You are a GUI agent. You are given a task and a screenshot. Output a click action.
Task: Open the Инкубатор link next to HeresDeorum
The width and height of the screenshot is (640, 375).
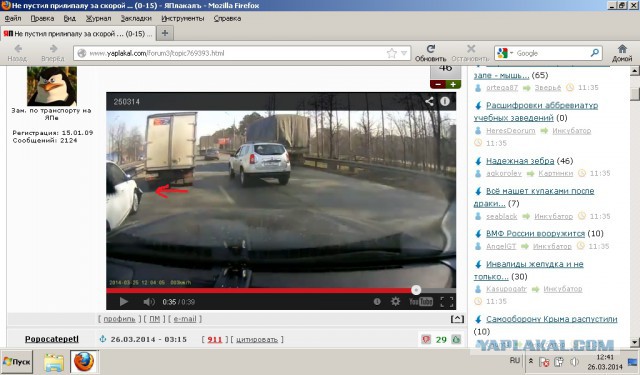coord(571,131)
